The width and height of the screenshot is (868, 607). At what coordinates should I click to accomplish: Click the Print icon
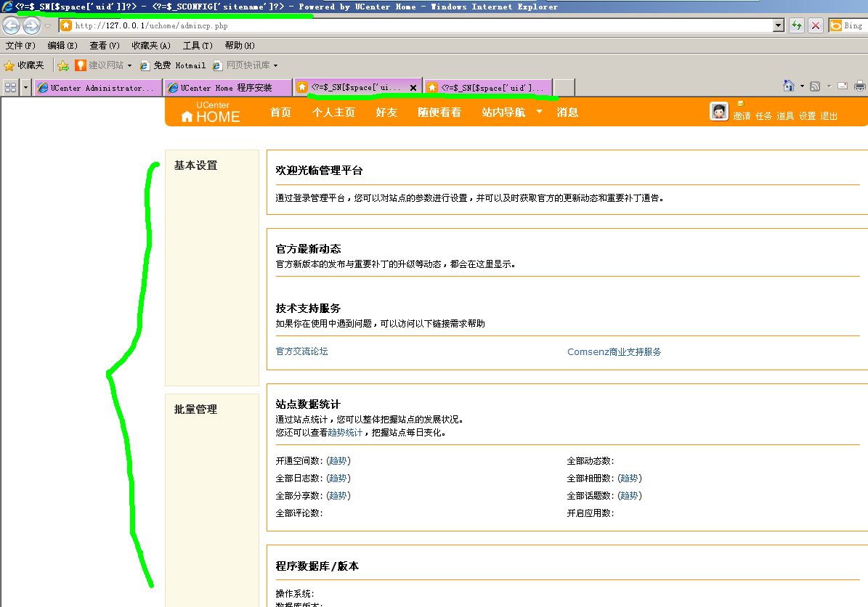860,86
